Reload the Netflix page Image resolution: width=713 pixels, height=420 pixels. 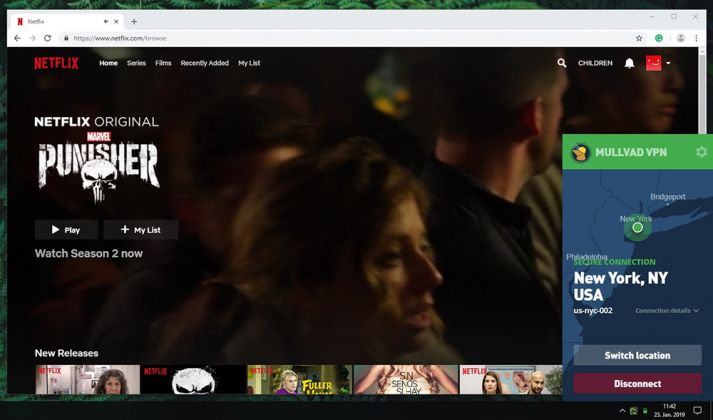(x=47, y=38)
